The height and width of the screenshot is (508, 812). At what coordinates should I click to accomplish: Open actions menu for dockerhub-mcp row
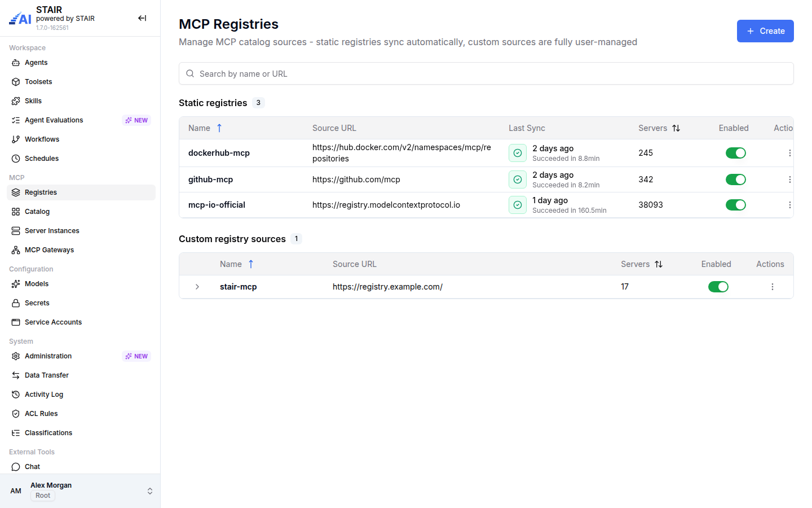[x=789, y=153]
